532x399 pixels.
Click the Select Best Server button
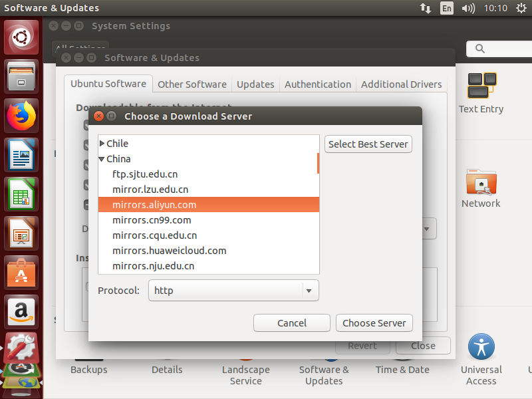368,144
